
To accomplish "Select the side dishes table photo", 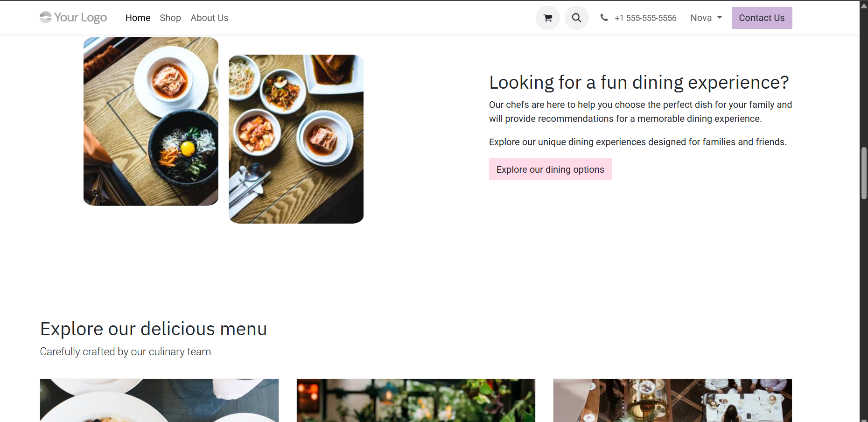I will coord(296,139).
